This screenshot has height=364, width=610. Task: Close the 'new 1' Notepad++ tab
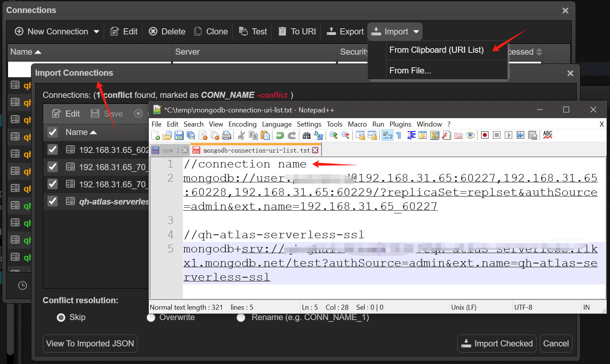(x=185, y=150)
